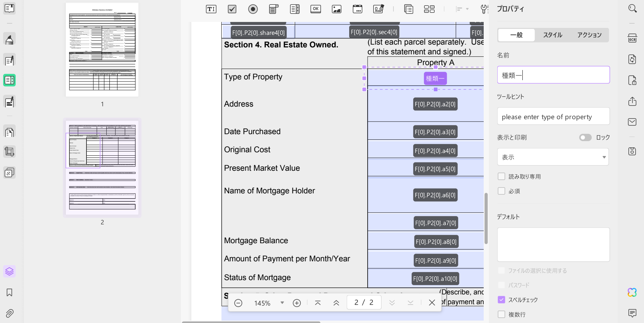Open the form tools wrench icon
This screenshot has height=323, width=644.
[484, 9]
